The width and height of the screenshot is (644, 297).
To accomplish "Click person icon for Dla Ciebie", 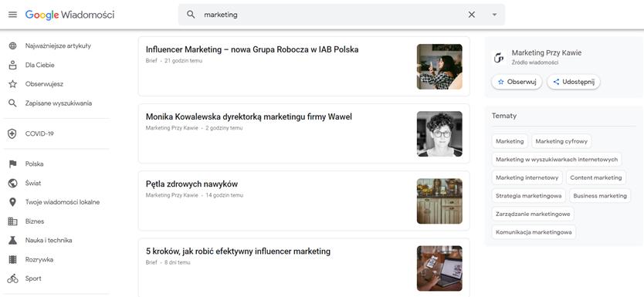I will pyautogui.click(x=12, y=65).
